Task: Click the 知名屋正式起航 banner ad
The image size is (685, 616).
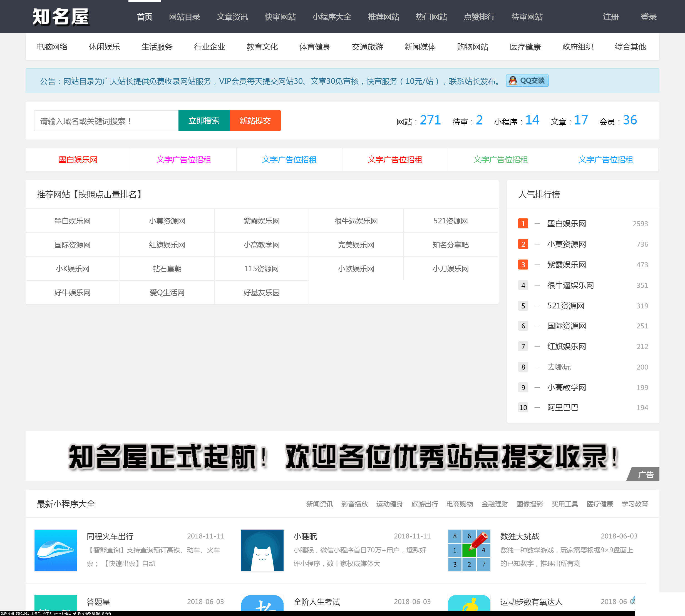Action: point(342,456)
